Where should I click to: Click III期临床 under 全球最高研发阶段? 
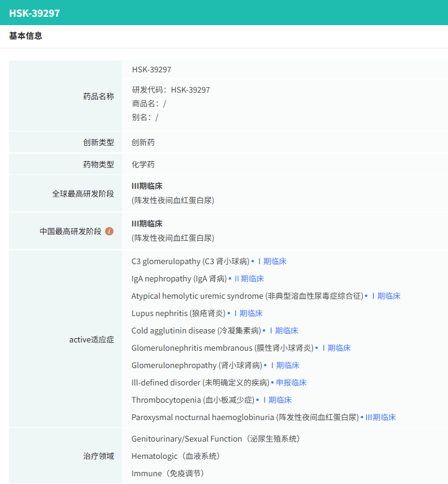(x=147, y=186)
